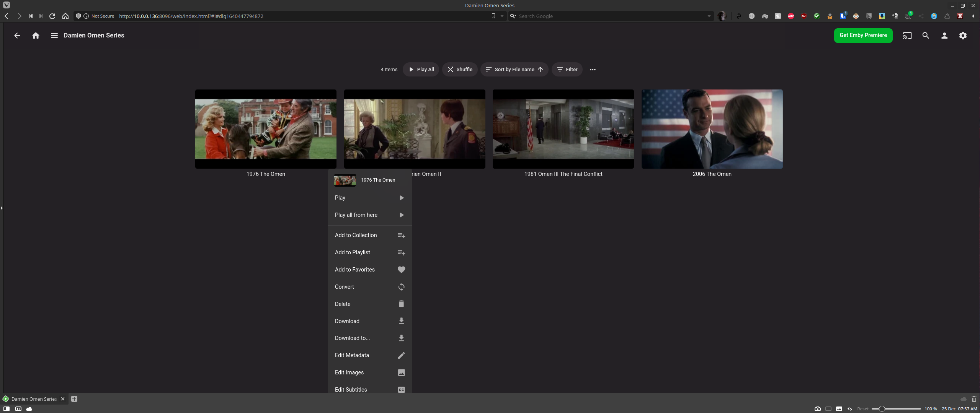This screenshot has width=980, height=413.
Task: Expand the Play submenu arrow
Action: 401,198
